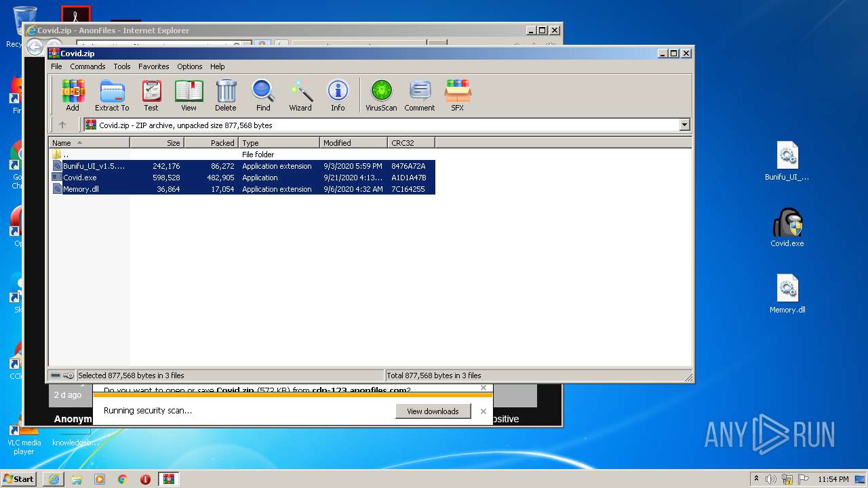Show hidden tray icons arrow
Image resolution: width=868 pixels, height=488 pixels.
coord(756,479)
